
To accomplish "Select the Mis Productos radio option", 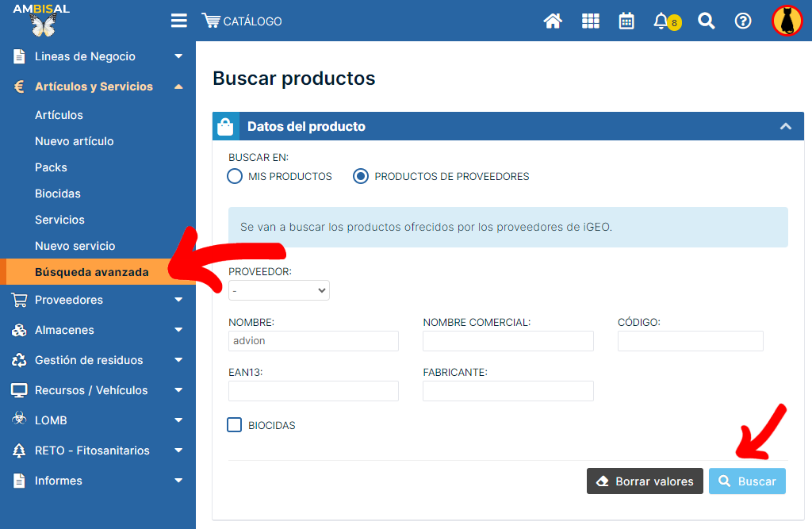I will [235, 176].
